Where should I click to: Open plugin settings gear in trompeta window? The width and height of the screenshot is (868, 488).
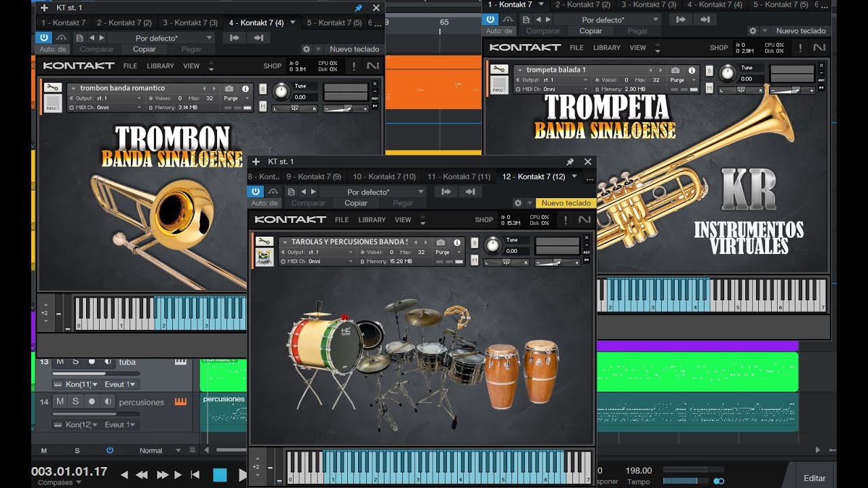pos(753,30)
